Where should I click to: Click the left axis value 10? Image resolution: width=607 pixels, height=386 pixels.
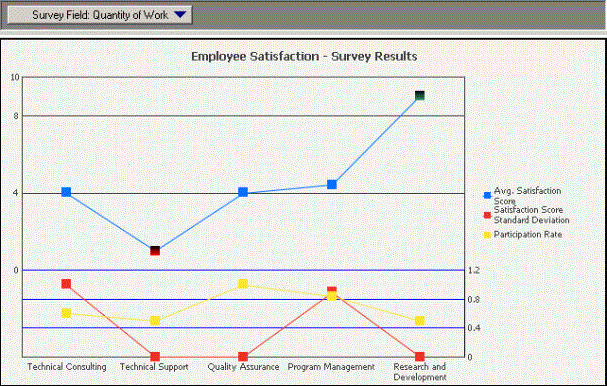pyautogui.click(x=15, y=77)
